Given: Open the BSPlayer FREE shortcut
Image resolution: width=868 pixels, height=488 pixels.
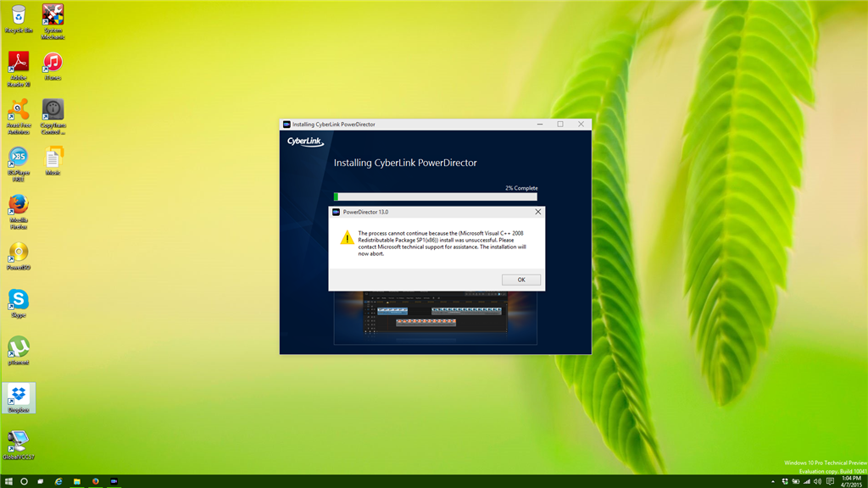Looking at the screenshot, I should [19, 164].
